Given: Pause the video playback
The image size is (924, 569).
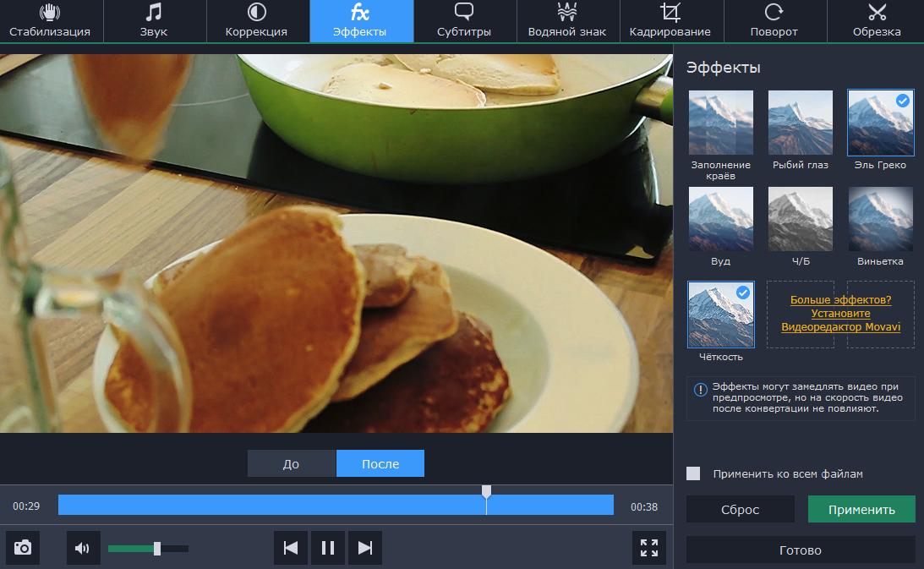Looking at the screenshot, I should tap(328, 548).
